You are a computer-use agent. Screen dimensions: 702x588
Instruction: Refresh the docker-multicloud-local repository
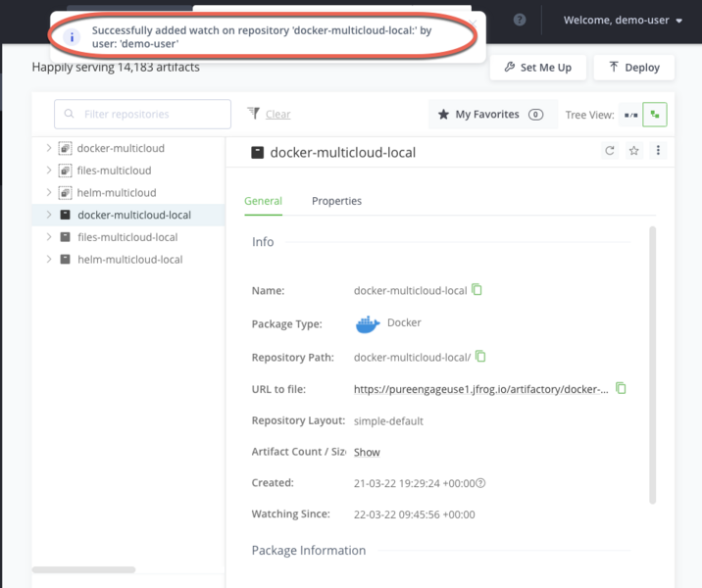609,150
